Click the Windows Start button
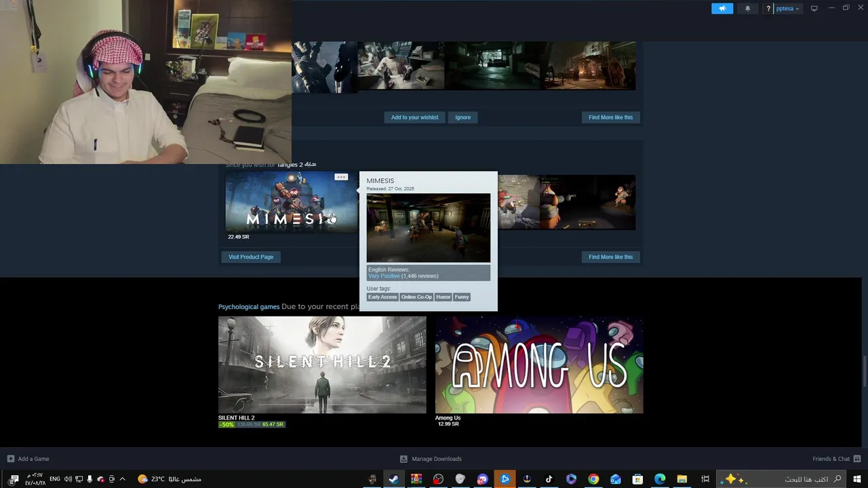868x488 pixels. click(x=857, y=479)
